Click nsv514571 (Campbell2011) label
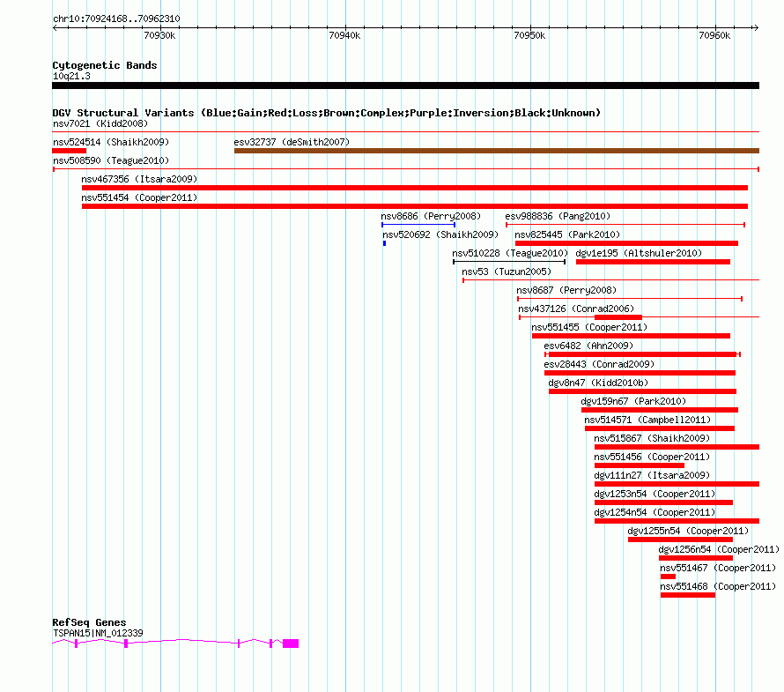Viewport: 784px width, 692px height. point(647,420)
